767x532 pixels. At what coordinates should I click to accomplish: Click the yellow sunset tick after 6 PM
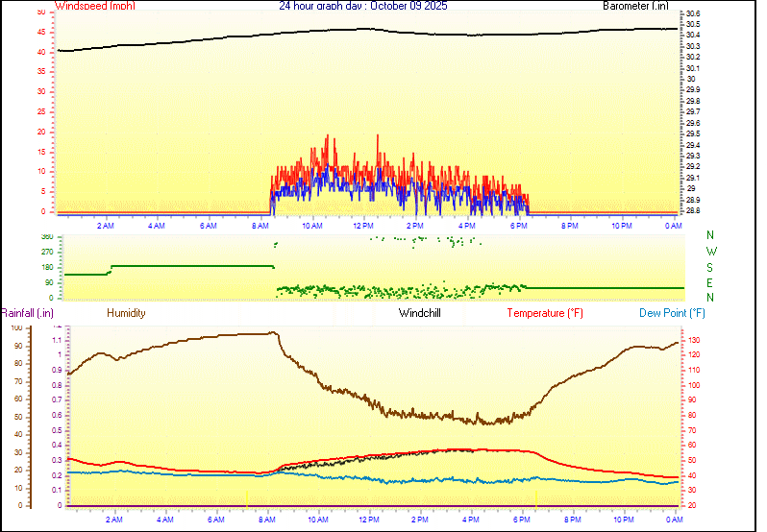pyautogui.click(x=535, y=502)
